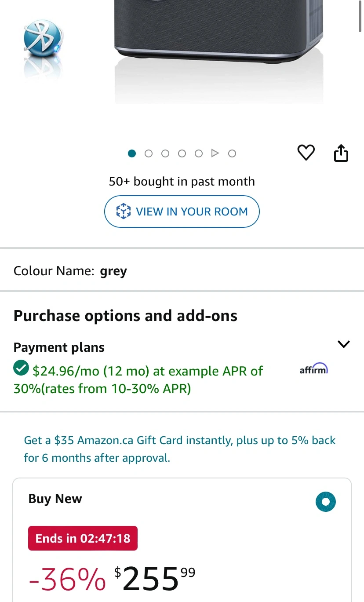
Task: Select the Buy New radio button
Action: pos(326,502)
